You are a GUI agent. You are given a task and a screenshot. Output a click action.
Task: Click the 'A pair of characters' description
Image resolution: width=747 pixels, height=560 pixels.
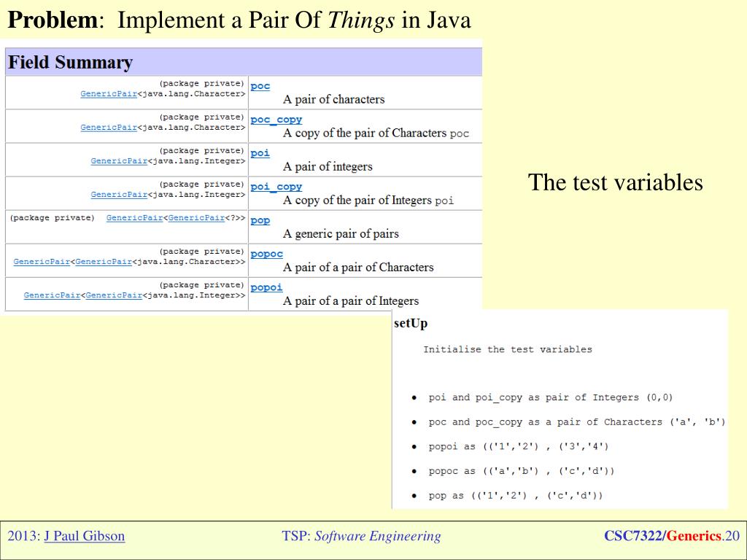(333, 99)
